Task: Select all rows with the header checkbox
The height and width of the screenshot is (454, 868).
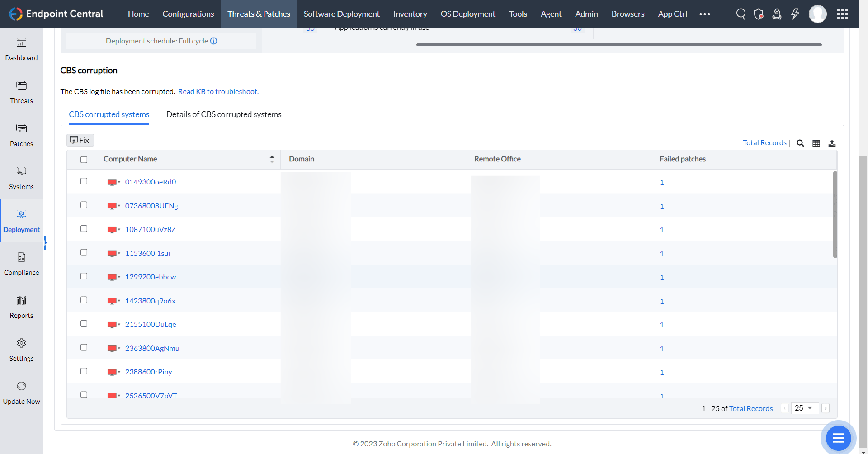Action: click(x=84, y=160)
